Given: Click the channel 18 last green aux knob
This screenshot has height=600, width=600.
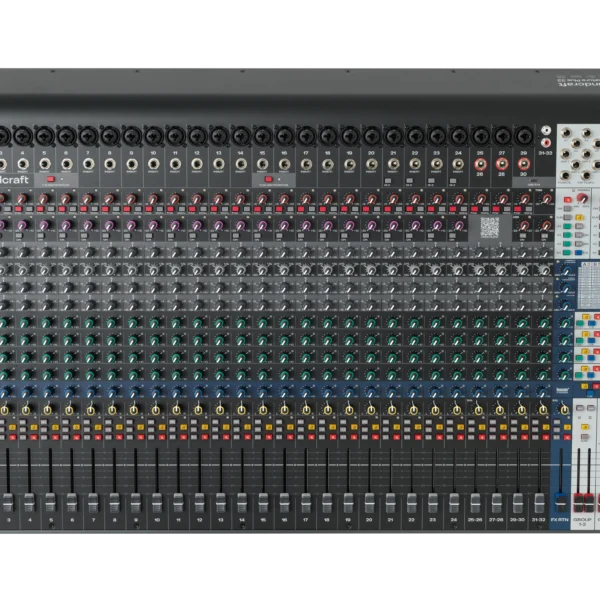Looking at the screenshot, I should click(328, 374).
